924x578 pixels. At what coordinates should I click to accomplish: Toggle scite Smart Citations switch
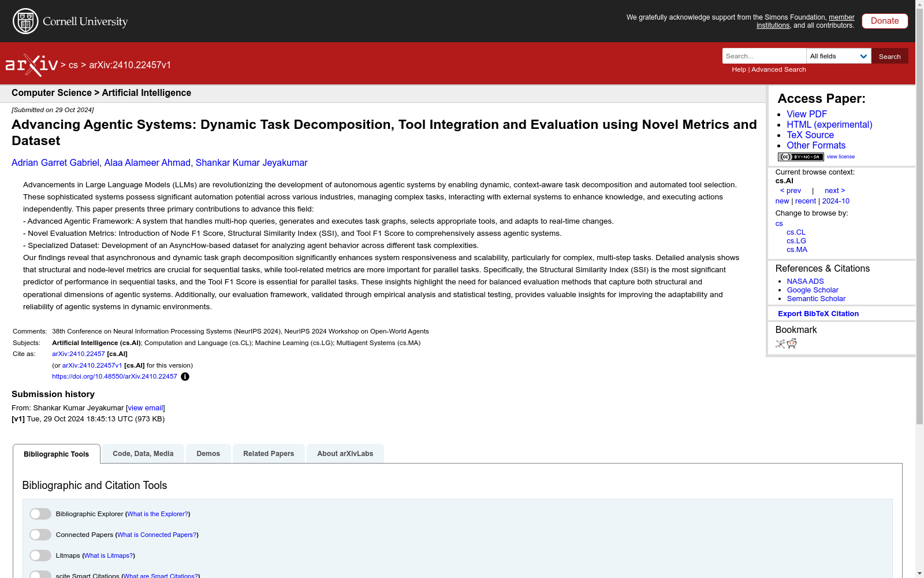(40, 575)
